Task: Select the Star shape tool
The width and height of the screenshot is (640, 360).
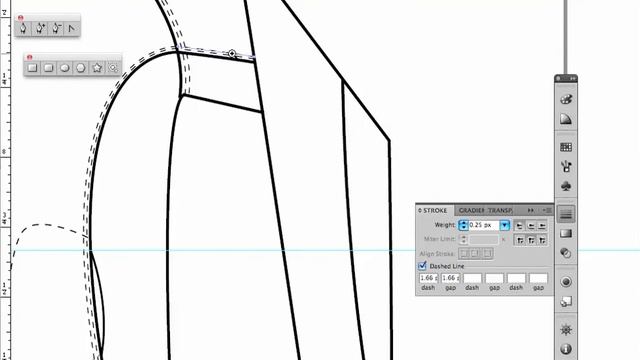Action: tap(97, 68)
